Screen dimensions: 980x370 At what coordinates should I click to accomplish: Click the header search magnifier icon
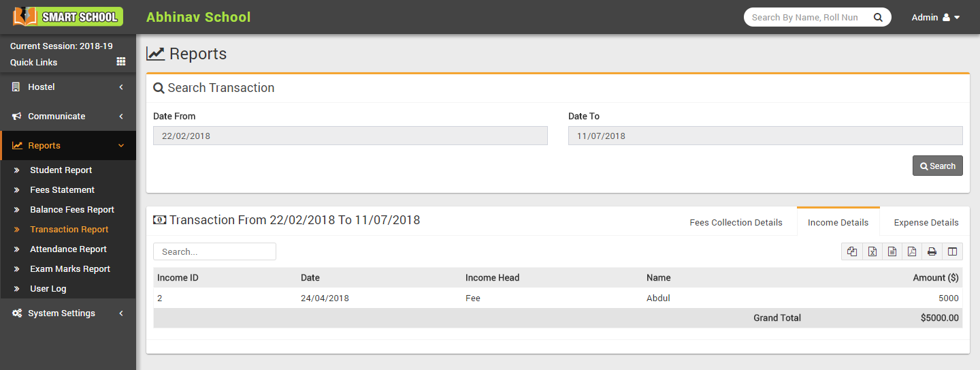pyautogui.click(x=878, y=17)
